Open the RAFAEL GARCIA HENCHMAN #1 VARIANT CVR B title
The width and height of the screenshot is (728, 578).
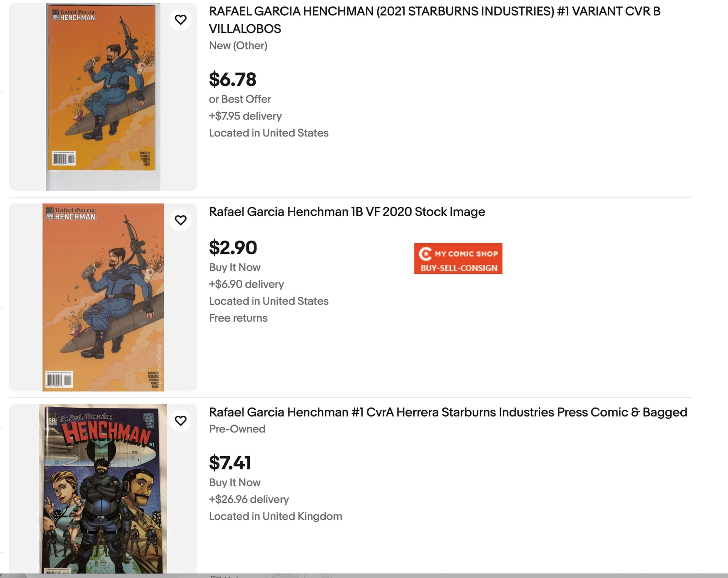click(435, 20)
